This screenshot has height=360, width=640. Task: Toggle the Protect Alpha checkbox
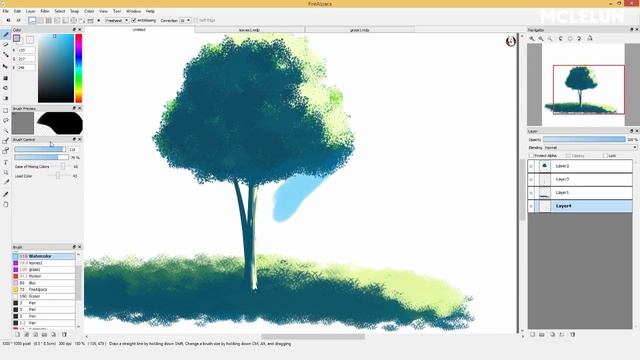pyautogui.click(x=531, y=156)
